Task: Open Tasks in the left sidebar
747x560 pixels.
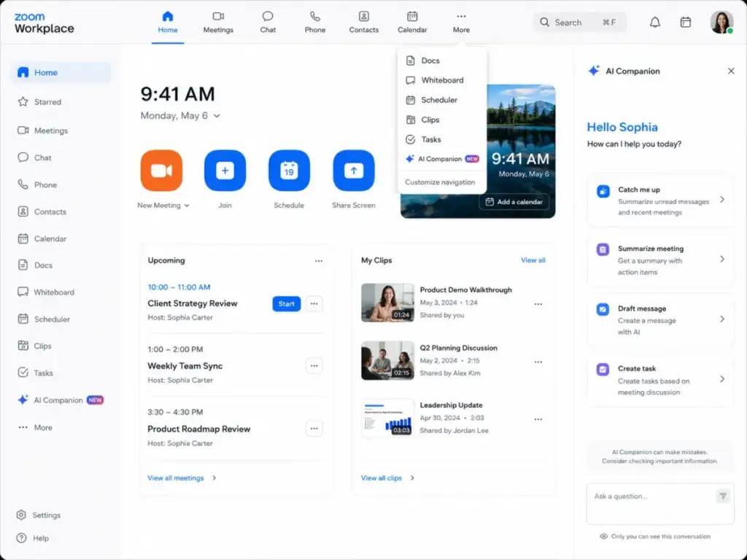Action: [35, 373]
